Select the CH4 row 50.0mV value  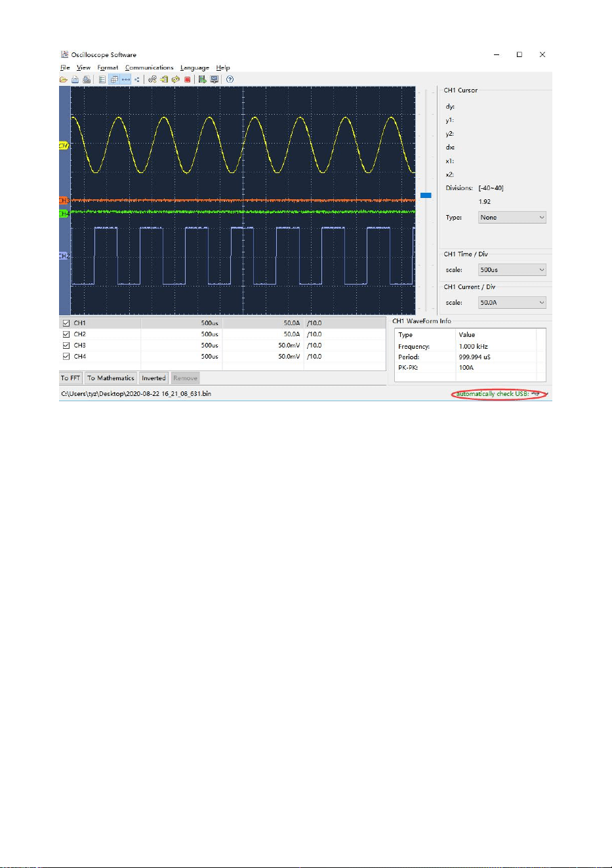tap(289, 357)
